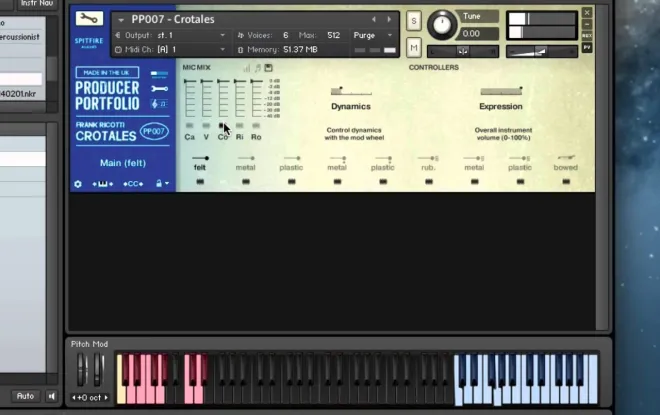Click the Voices icon
660x415 pixels.
[240, 35]
